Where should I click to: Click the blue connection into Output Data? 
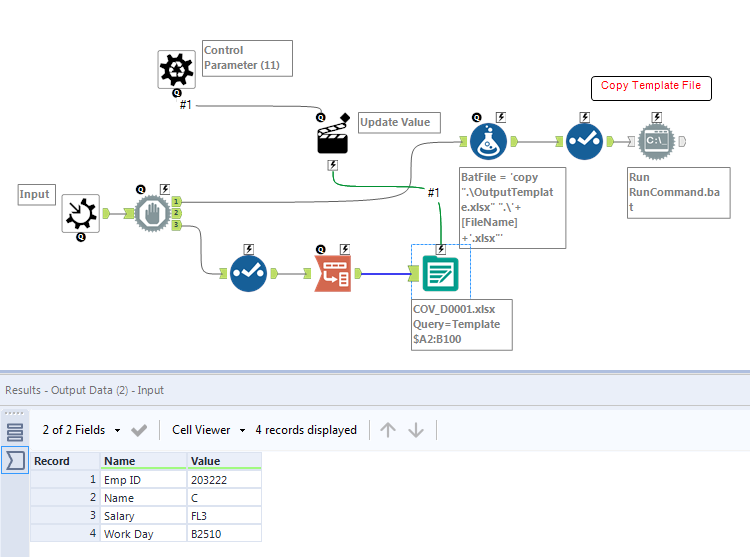[385, 273]
